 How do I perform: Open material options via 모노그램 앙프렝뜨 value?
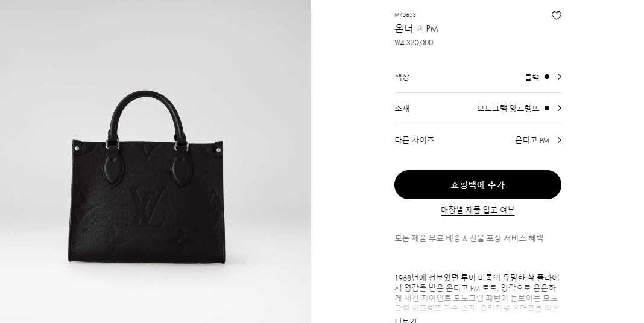pos(508,109)
